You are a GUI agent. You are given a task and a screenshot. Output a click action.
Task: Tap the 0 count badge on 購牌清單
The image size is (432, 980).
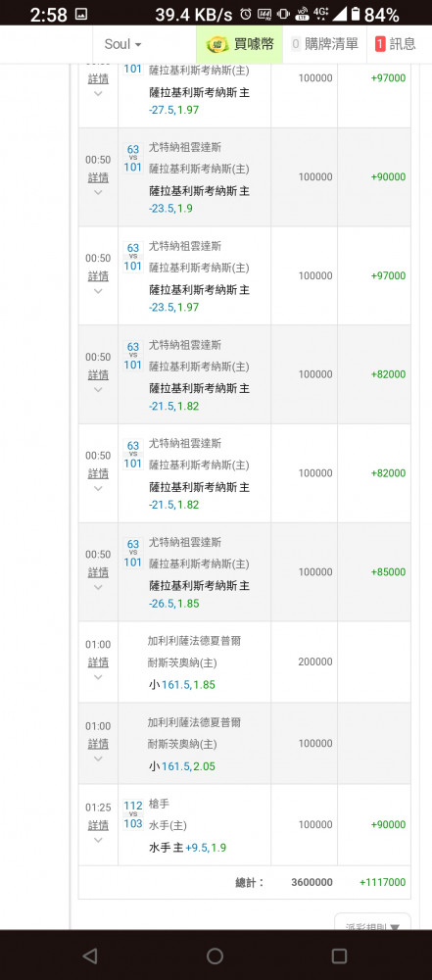296,44
